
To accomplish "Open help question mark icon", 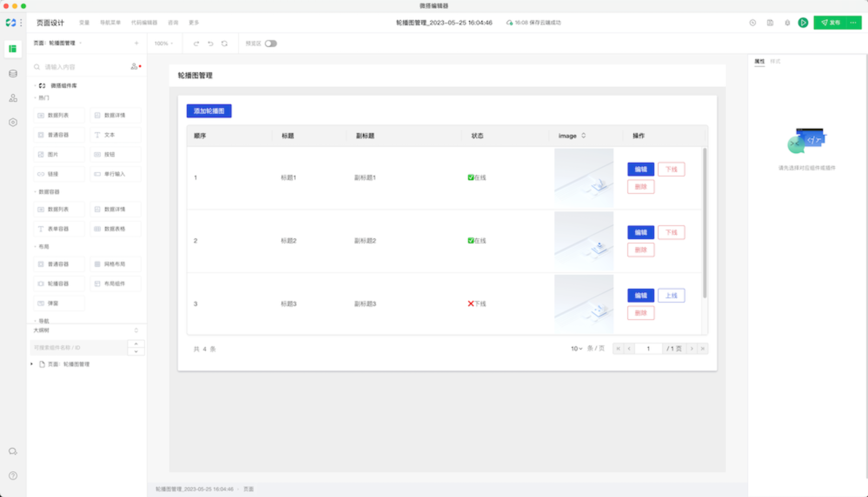I will tap(13, 476).
